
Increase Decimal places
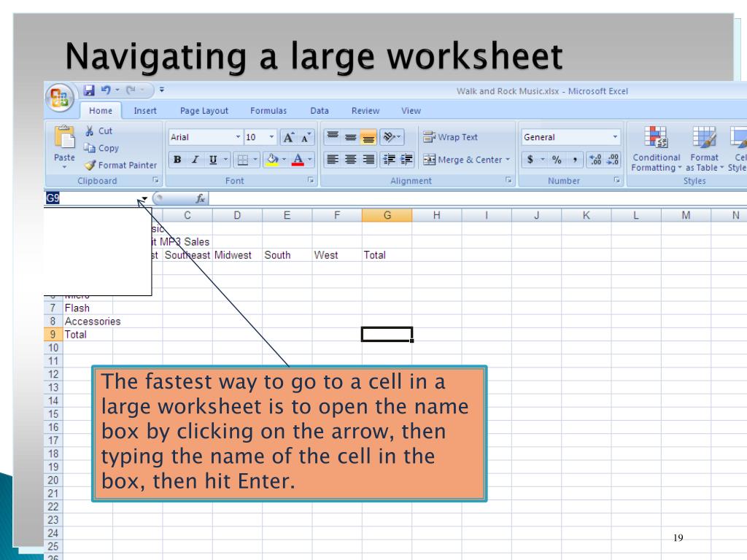pos(595,160)
